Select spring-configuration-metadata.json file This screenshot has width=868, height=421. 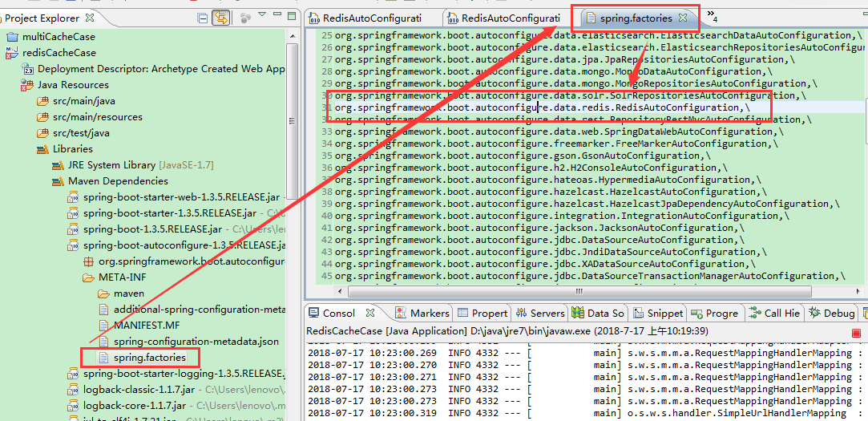point(196,342)
